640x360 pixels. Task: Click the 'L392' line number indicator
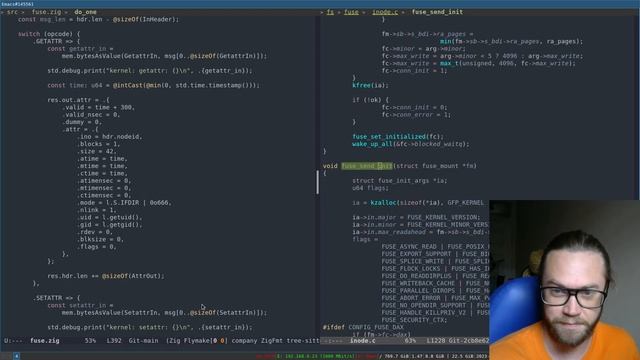click(x=114, y=340)
